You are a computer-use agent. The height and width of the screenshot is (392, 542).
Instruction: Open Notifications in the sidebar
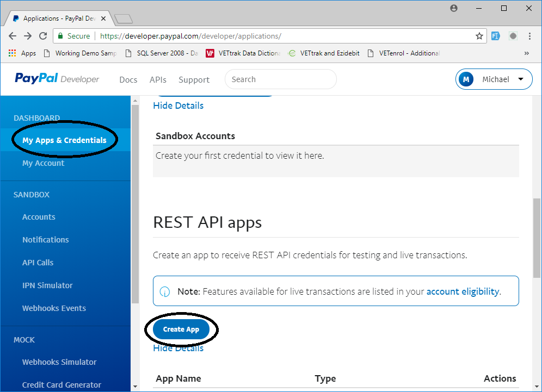click(46, 240)
